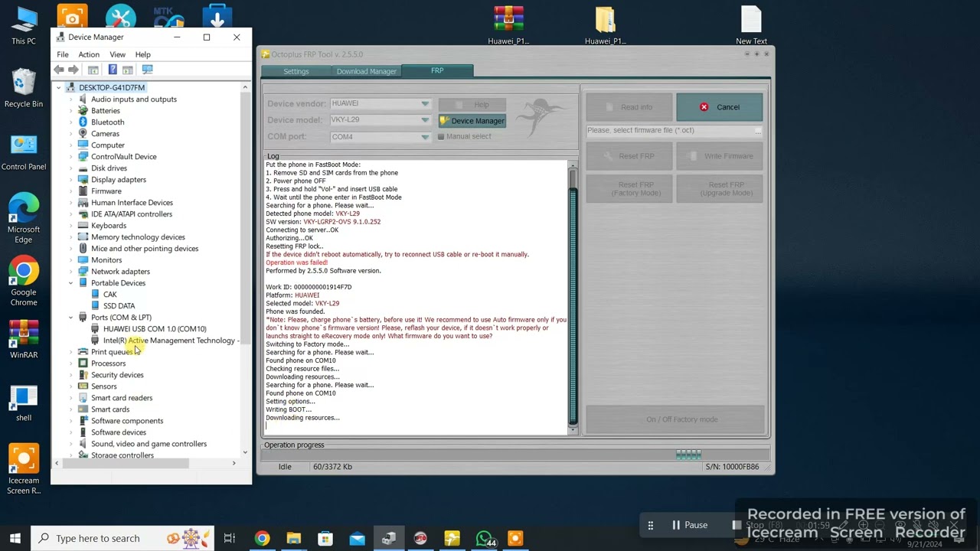Viewport: 980px width, 551px height.
Task: Select the SSD DATA portable device
Action: pos(119,306)
